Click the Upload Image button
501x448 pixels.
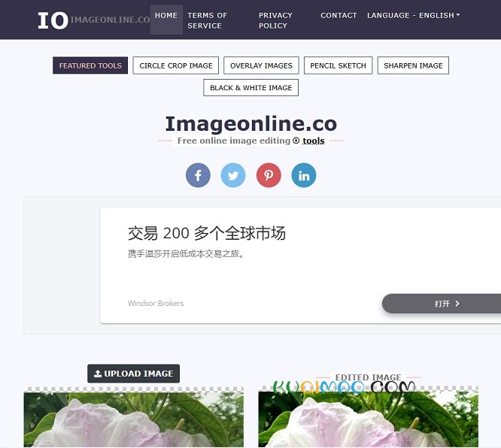coord(134,374)
